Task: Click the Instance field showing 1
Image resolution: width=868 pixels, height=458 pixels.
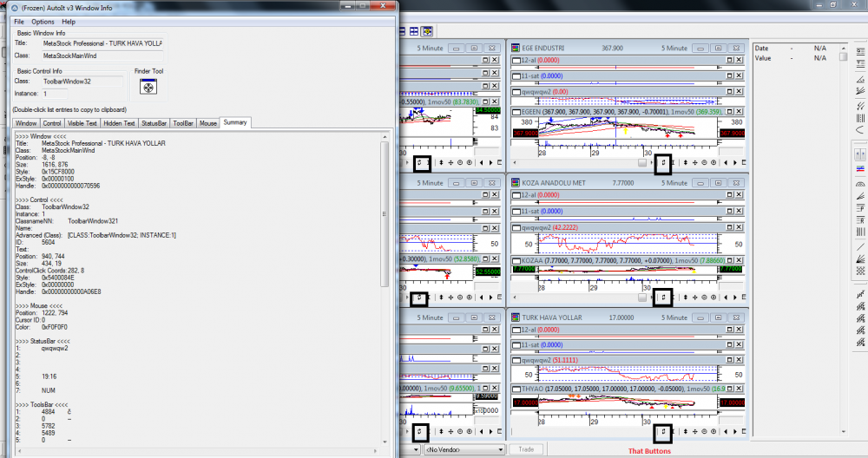Action: coord(55,94)
